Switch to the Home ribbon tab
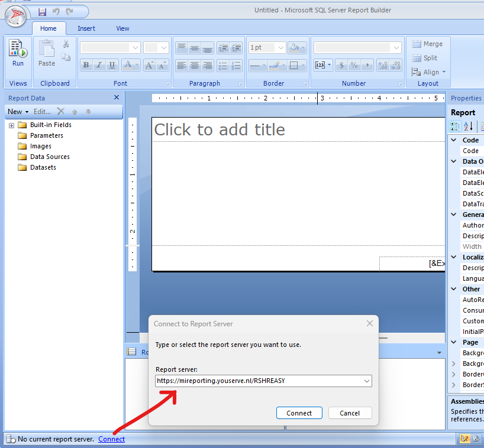484x448 pixels. 49,28
